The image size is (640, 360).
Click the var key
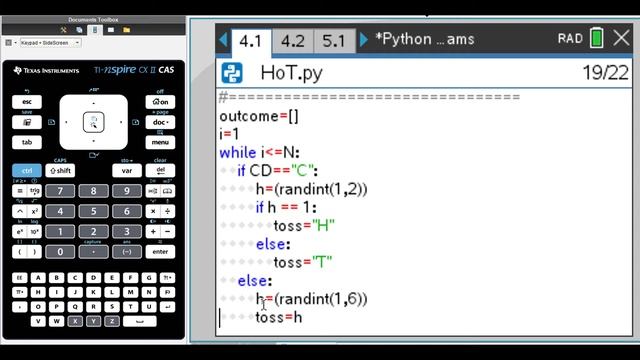127,171
